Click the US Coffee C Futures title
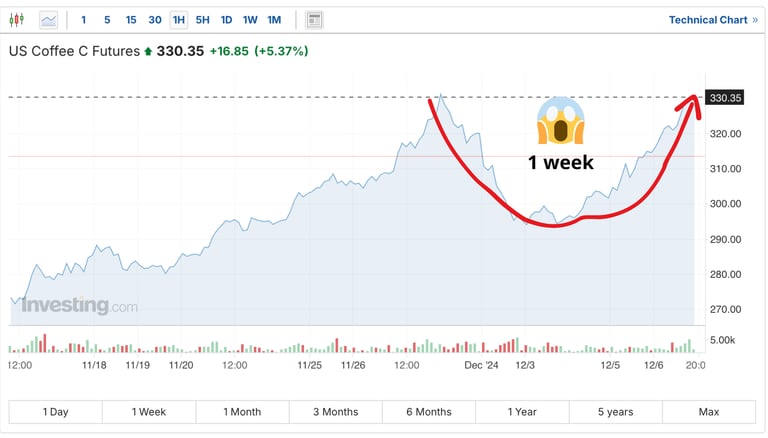 [x=74, y=51]
